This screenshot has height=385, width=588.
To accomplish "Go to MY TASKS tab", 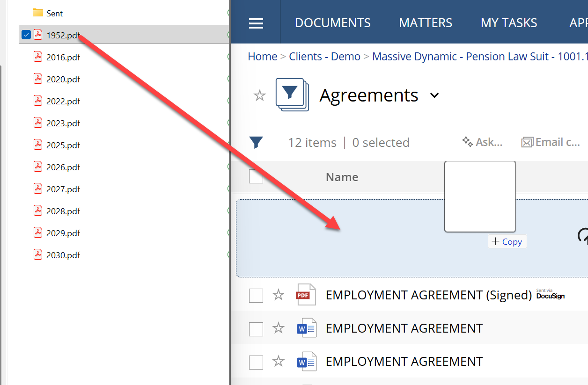I will point(509,23).
